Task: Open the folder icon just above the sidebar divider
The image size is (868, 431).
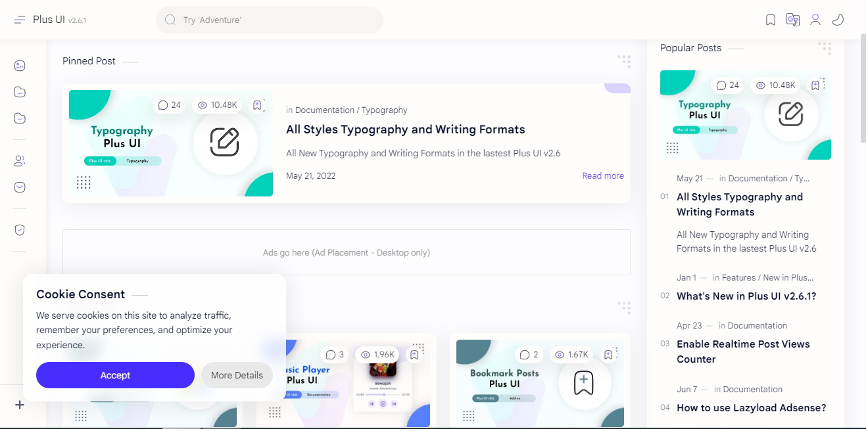Action: [x=20, y=118]
